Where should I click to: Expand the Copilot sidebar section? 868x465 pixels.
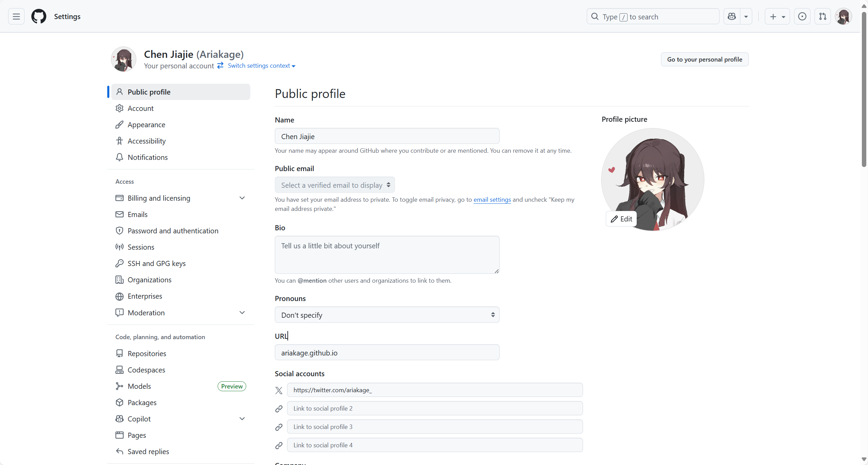coord(242,419)
